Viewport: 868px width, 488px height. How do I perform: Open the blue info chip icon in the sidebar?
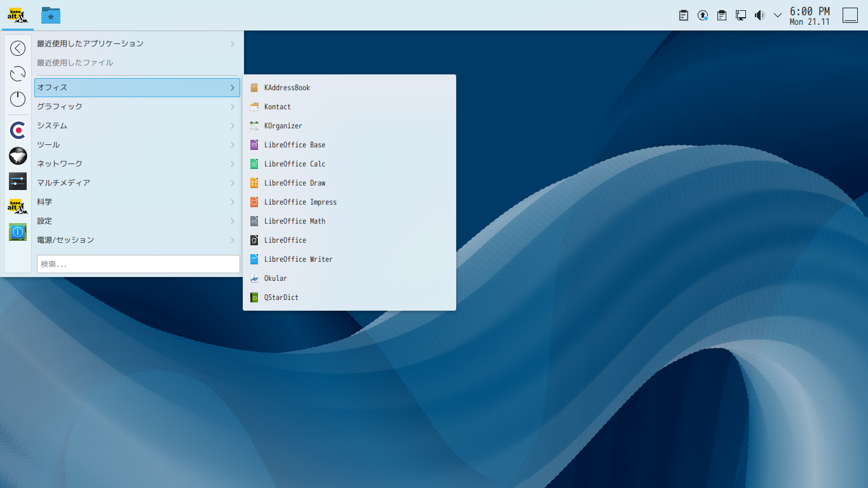tap(18, 232)
